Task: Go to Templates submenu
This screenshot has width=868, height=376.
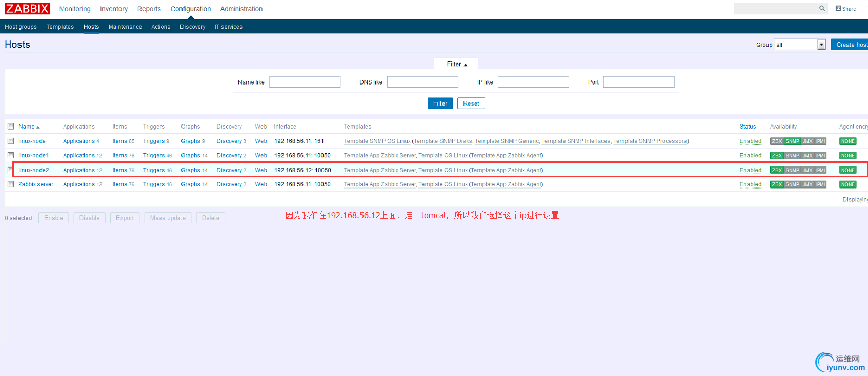Action: (60, 27)
